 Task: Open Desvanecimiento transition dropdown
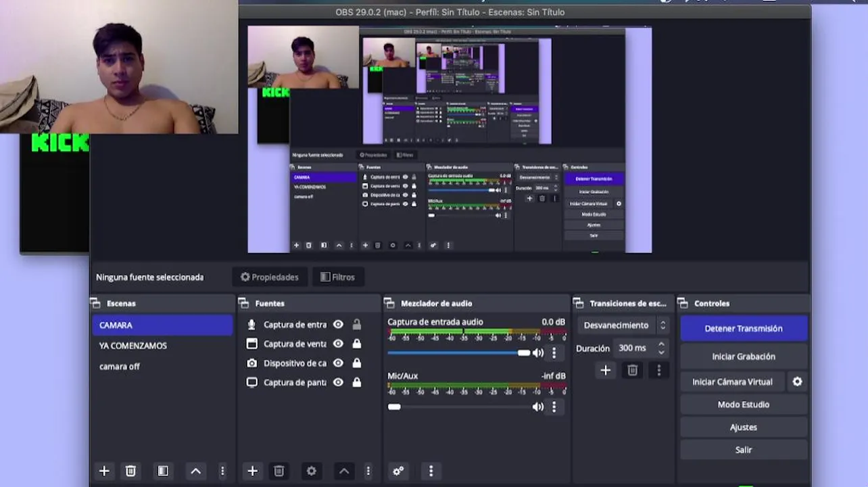624,325
